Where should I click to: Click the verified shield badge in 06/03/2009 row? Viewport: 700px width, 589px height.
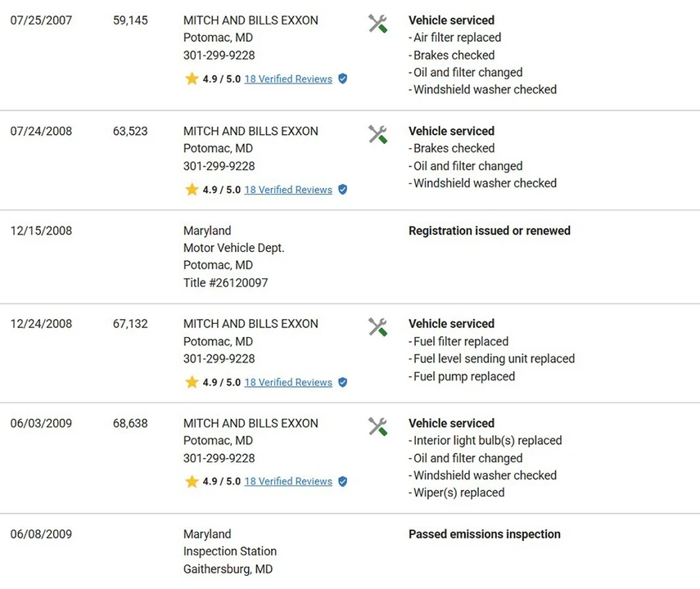[343, 482]
